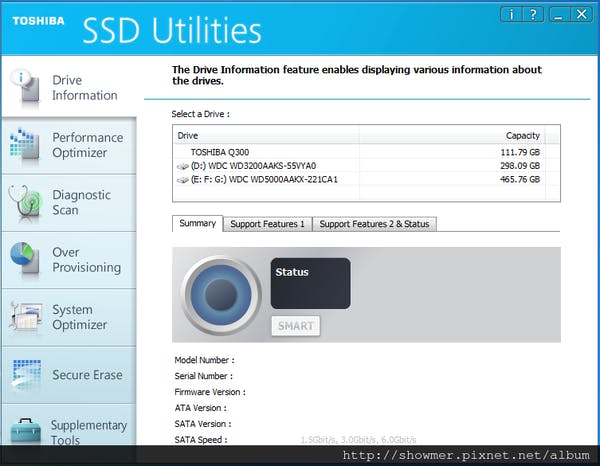This screenshot has height=466, width=600.
Task: Open the System Optimizer icon
Action: pyautogui.click(x=24, y=318)
